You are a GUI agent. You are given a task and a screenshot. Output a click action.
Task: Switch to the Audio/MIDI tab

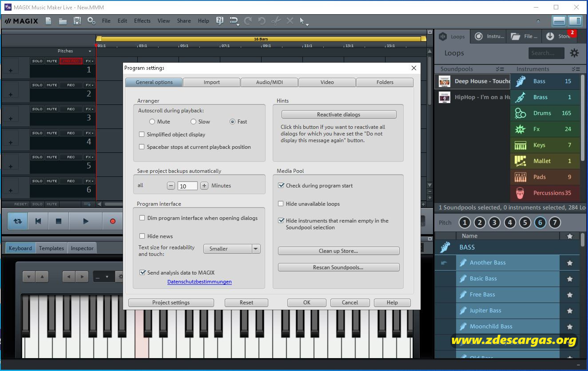(269, 82)
